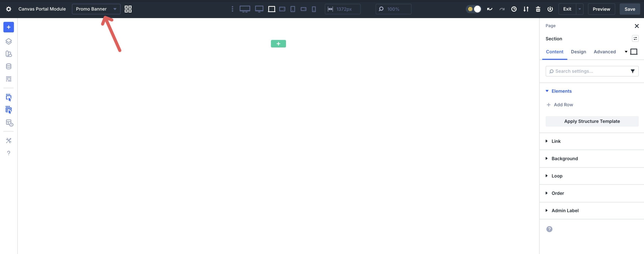Expand the Background settings group
This screenshot has height=254, width=644.
[565, 158]
